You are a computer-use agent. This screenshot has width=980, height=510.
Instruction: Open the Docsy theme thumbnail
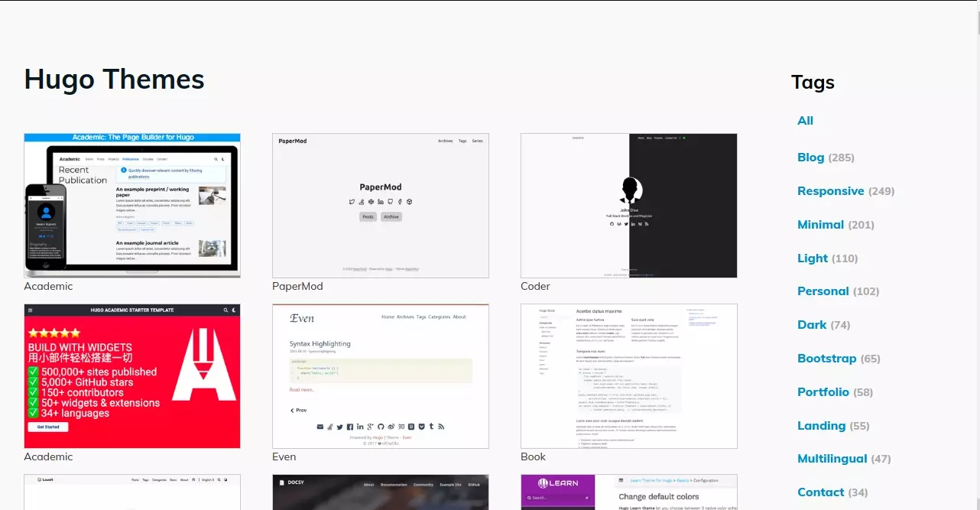[380, 492]
